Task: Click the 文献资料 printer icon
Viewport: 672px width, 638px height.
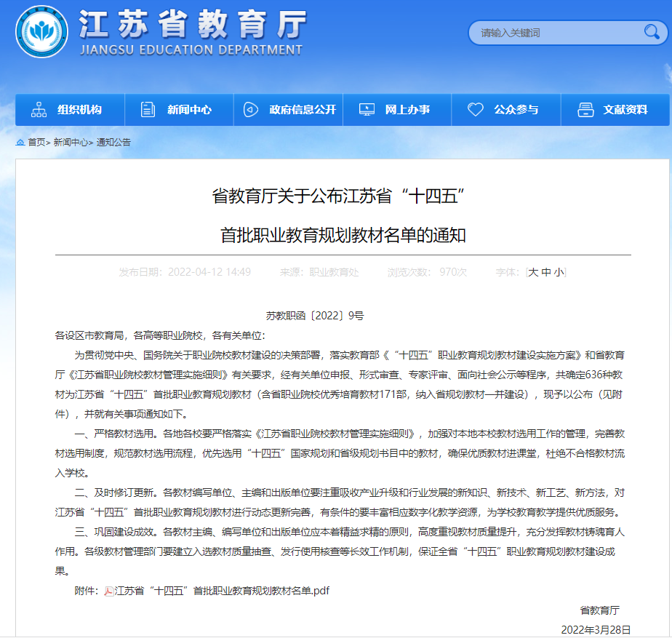Action: (x=585, y=110)
